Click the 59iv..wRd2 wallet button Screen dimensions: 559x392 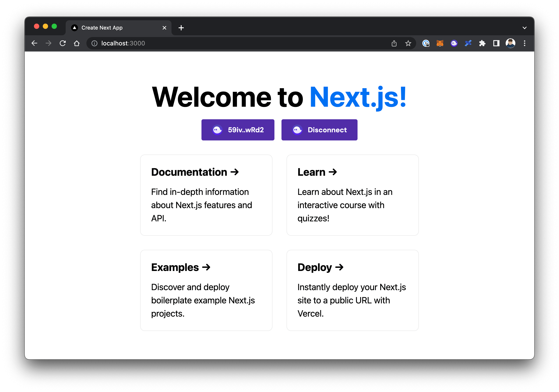238,130
